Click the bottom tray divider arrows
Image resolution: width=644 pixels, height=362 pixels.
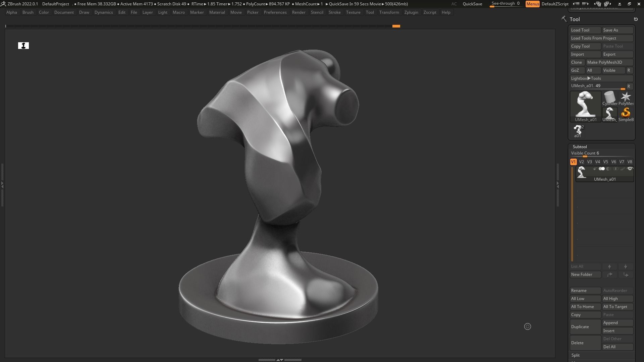click(x=280, y=360)
